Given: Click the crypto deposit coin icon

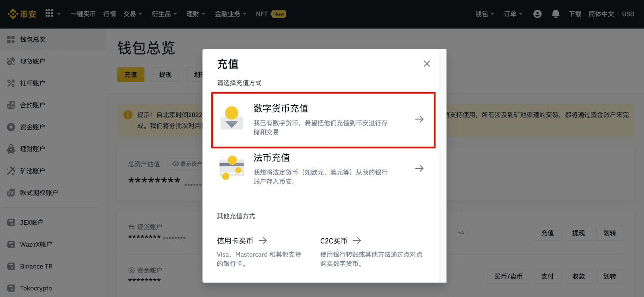Looking at the screenshot, I should click(232, 118).
